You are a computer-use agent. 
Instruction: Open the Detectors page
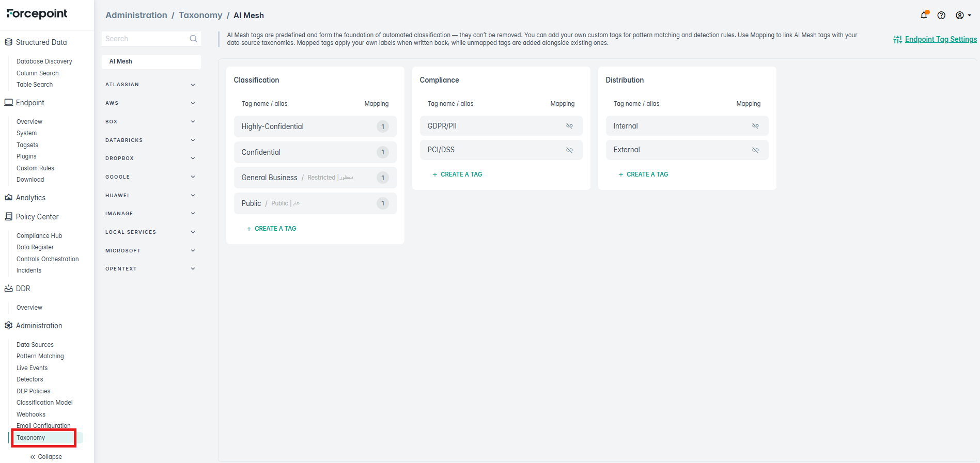point(30,379)
